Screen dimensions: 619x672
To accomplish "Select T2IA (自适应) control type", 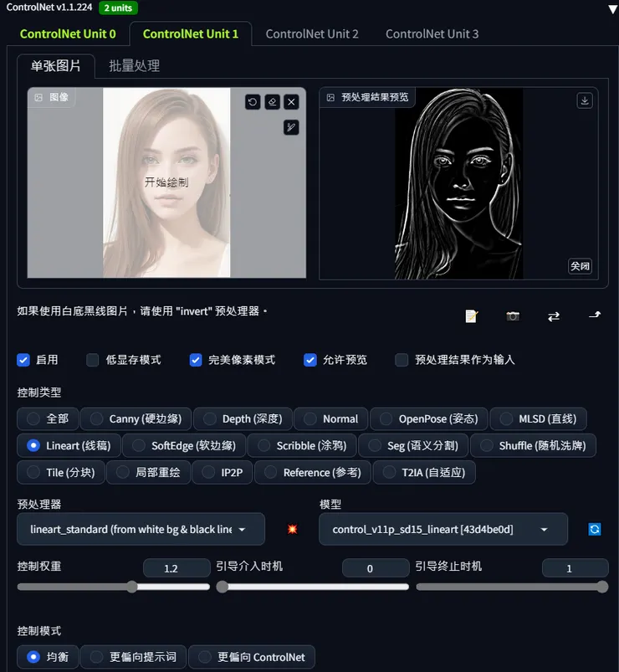I will 424,472.
